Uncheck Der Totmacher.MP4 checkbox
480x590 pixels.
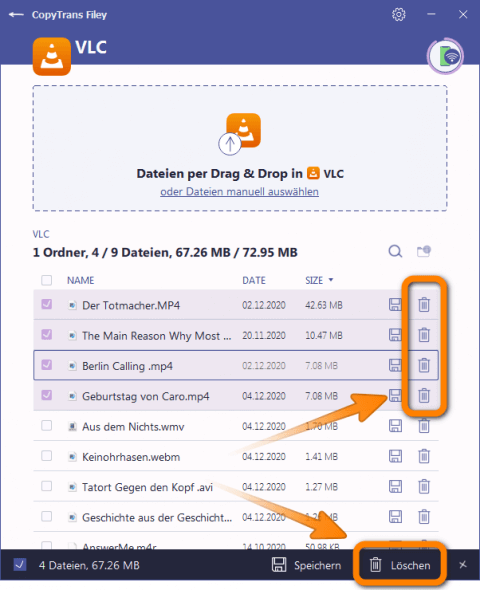[47, 304]
